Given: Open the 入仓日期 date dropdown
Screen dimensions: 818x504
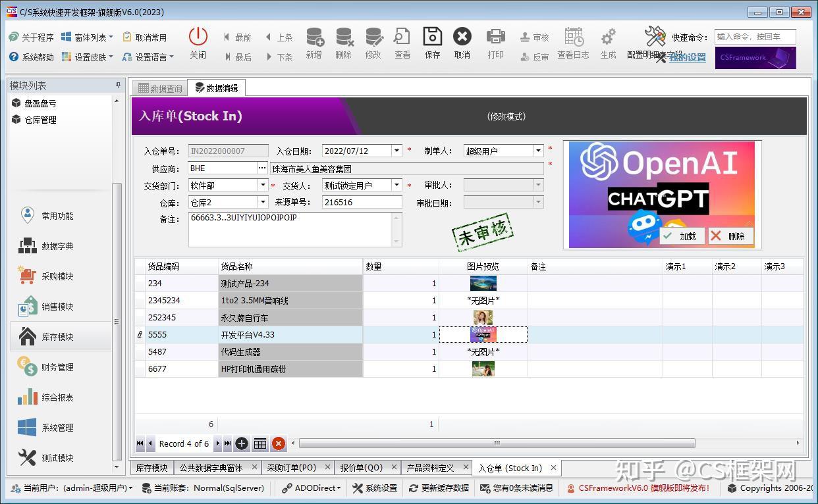Looking at the screenshot, I should [x=396, y=150].
